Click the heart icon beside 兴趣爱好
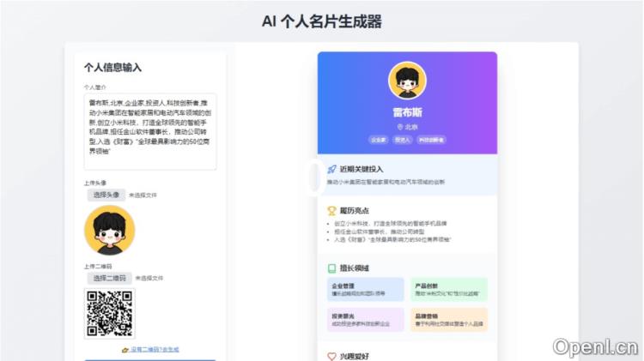 point(331,355)
